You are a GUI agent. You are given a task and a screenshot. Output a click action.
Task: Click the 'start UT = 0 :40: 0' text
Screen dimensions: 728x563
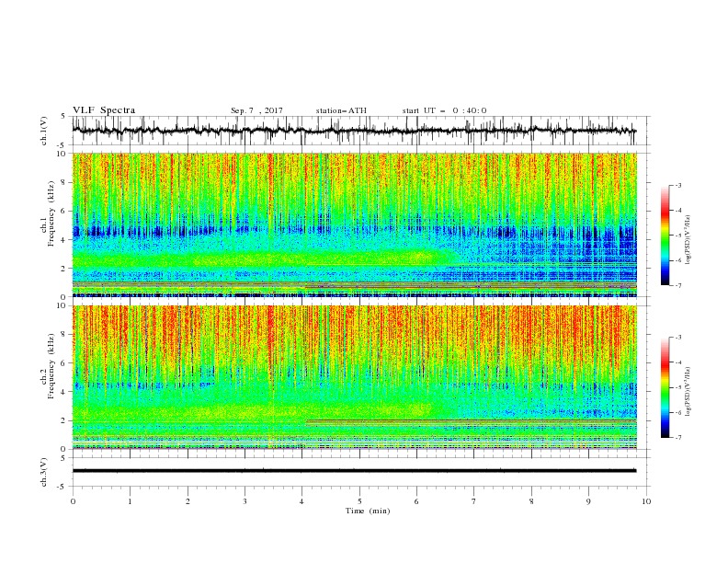pos(444,110)
